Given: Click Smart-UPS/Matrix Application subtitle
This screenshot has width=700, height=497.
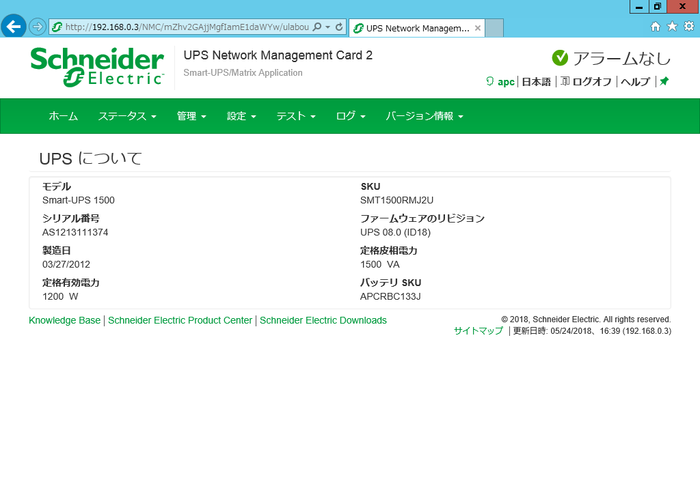Looking at the screenshot, I should [243, 73].
